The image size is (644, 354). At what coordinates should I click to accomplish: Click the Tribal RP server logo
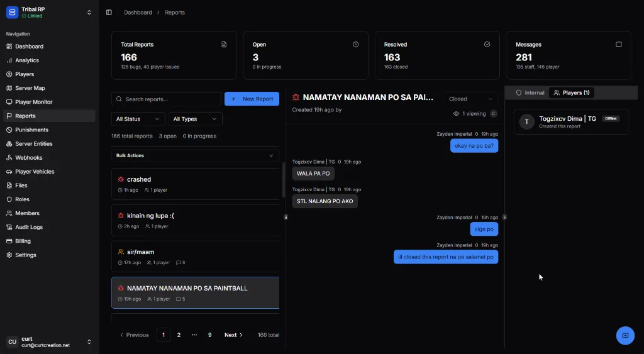pyautogui.click(x=13, y=13)
